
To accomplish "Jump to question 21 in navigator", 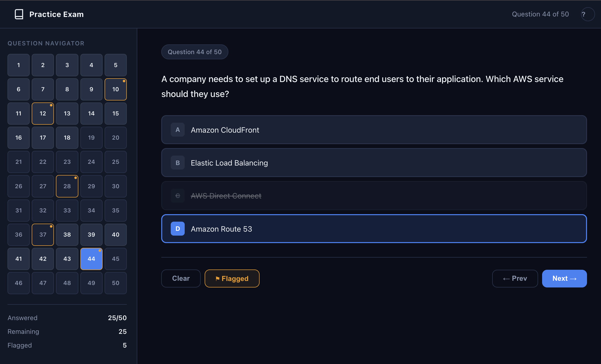I will 18,162.
